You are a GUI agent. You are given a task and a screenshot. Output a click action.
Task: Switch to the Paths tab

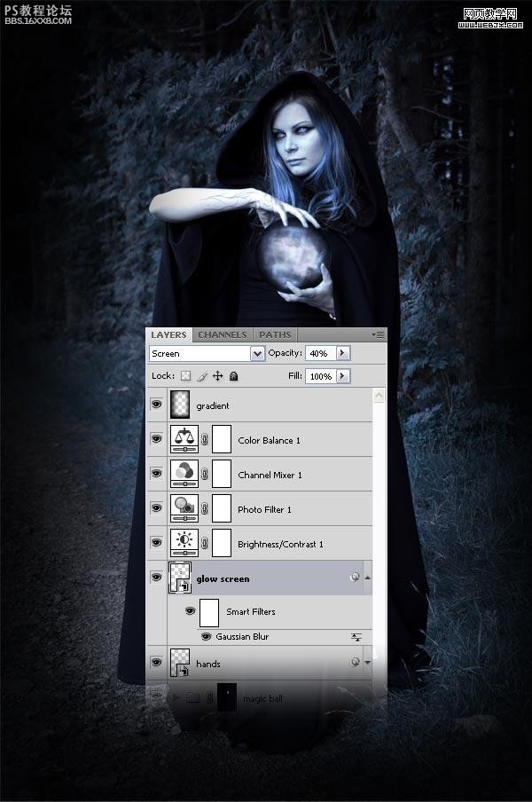click(275, 335)
